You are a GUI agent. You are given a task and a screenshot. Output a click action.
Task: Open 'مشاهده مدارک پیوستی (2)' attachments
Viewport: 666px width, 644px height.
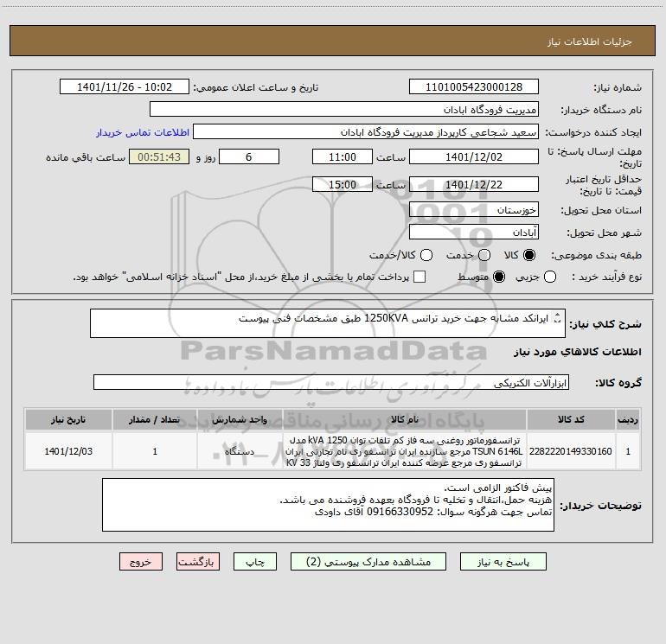tap(368, 562)
